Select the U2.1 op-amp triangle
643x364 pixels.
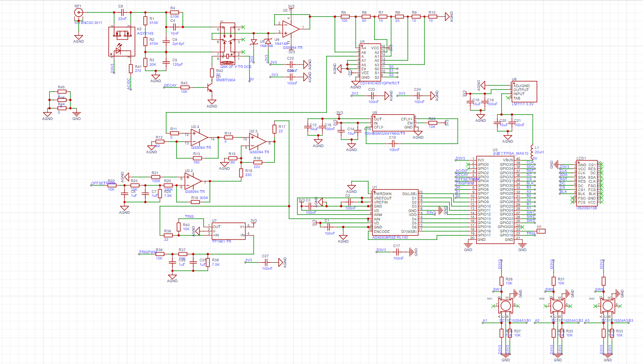[291, 28]
